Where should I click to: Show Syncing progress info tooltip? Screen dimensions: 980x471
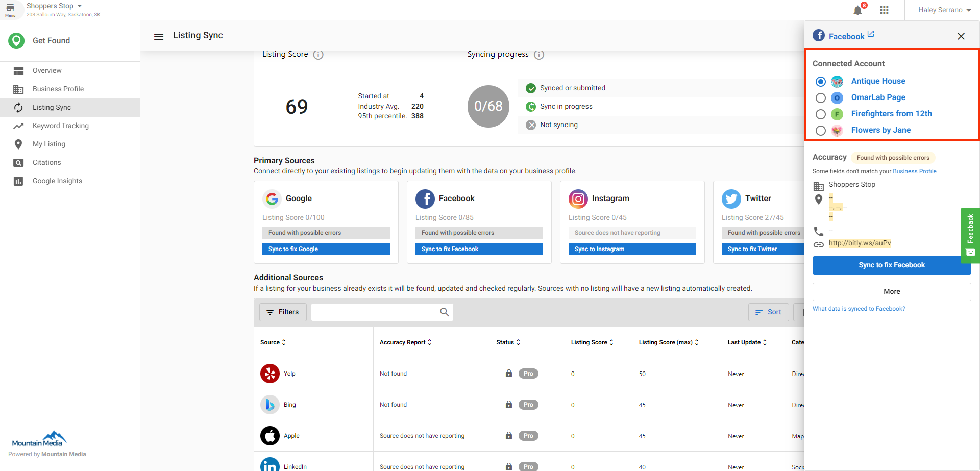coord(539,55)
